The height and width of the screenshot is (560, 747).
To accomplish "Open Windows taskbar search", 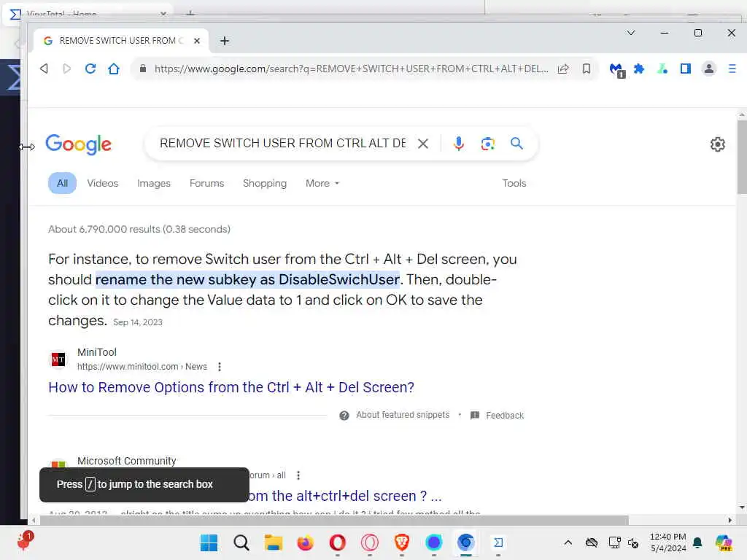I will pos(241,542).
